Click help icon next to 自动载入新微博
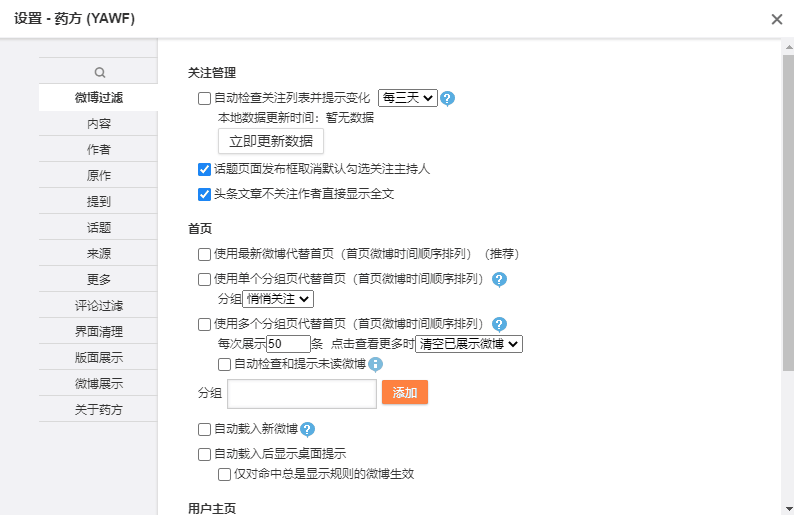The width and height of the screenshot is (794, 515). [308, 430]
